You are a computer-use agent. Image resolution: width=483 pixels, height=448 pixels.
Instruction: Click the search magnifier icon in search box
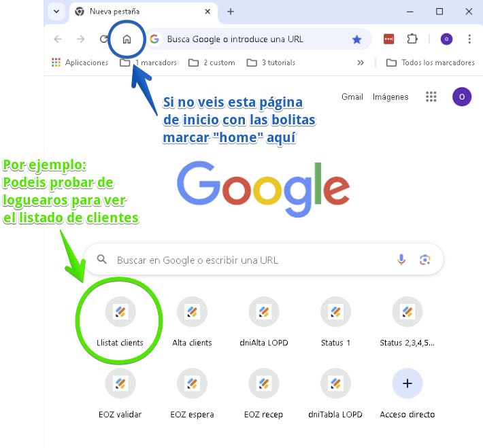click(x=101, y=259)
